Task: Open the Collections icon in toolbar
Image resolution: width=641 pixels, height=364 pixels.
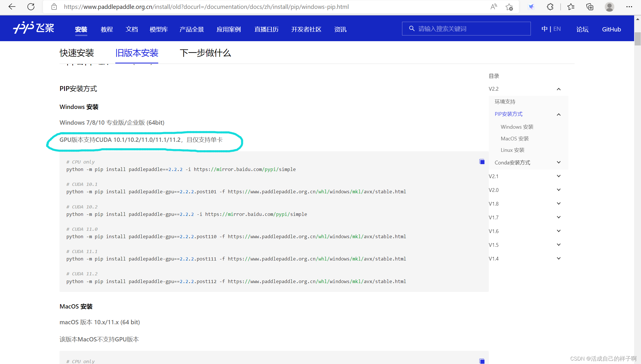Action: [x=590, y=7]
